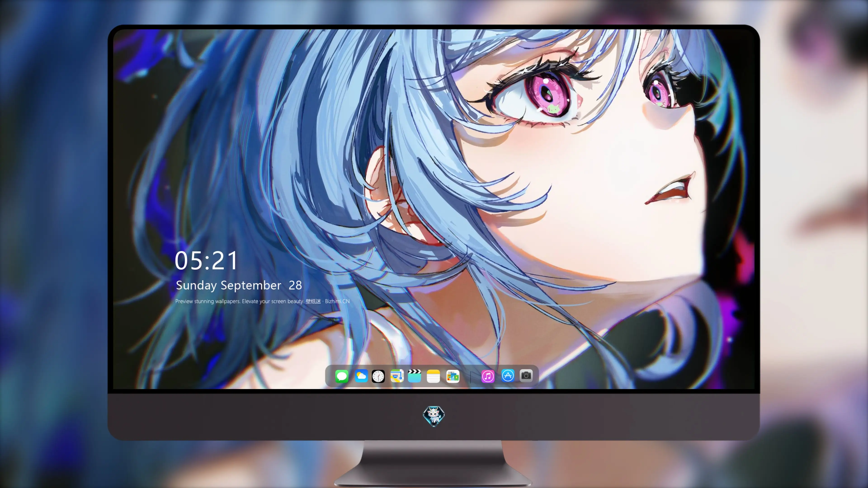Select the date text Sunday September 28

239,285
